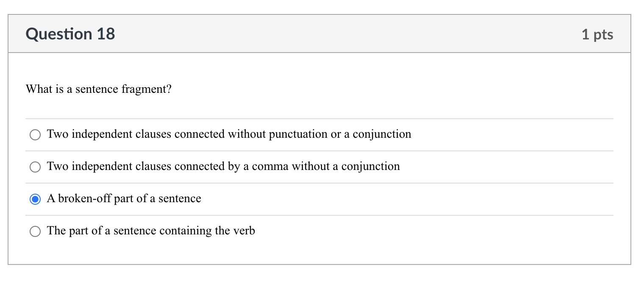Click the second answer option text
This screenshot has height=295, width=644.
[x=223, y=167]
